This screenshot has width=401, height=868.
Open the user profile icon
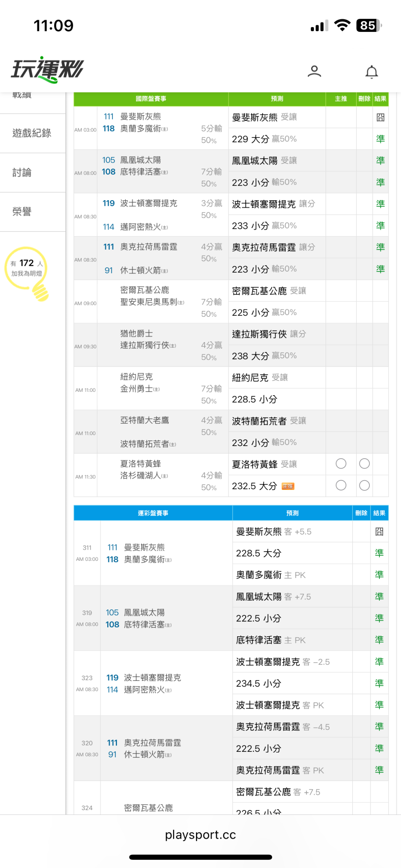coord(314,71)
